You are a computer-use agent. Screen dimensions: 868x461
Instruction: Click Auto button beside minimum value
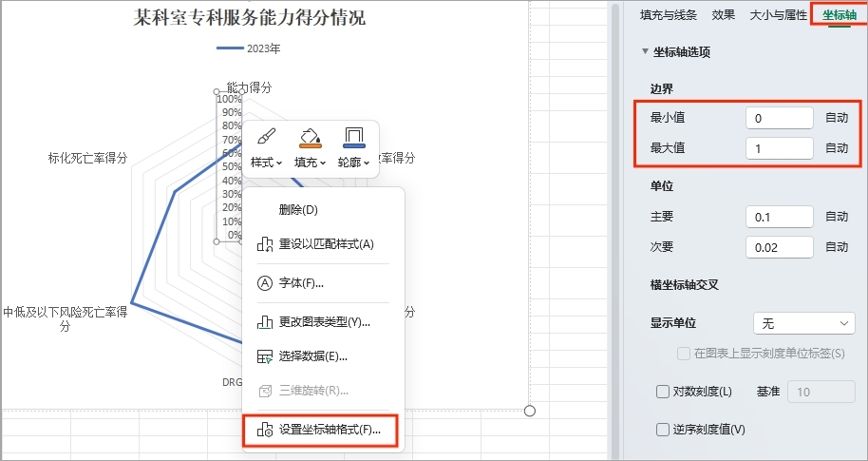click(836, 118)
